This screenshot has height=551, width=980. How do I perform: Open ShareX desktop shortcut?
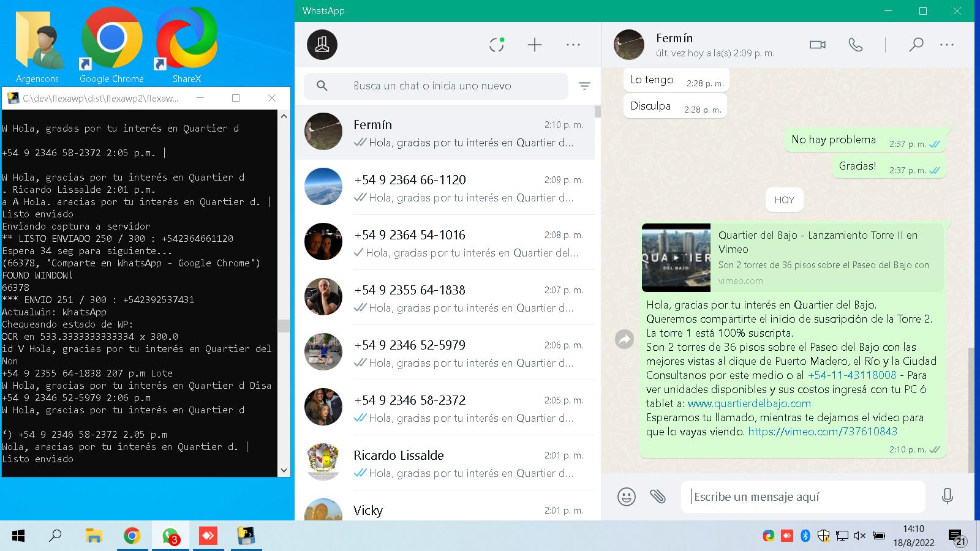(x=186, y=46)
